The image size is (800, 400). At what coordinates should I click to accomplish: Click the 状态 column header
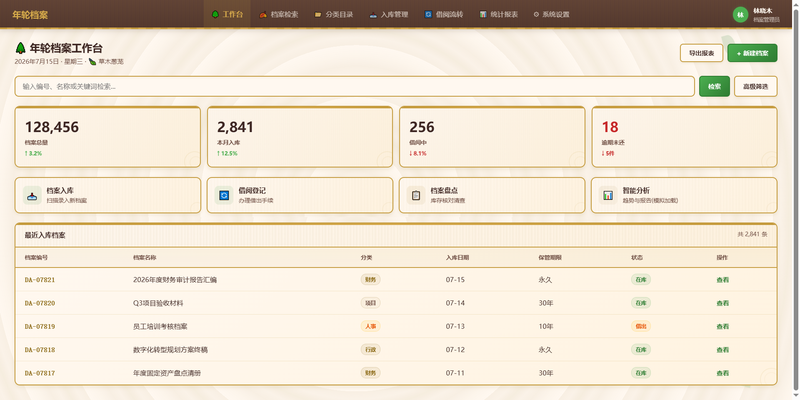637,258
